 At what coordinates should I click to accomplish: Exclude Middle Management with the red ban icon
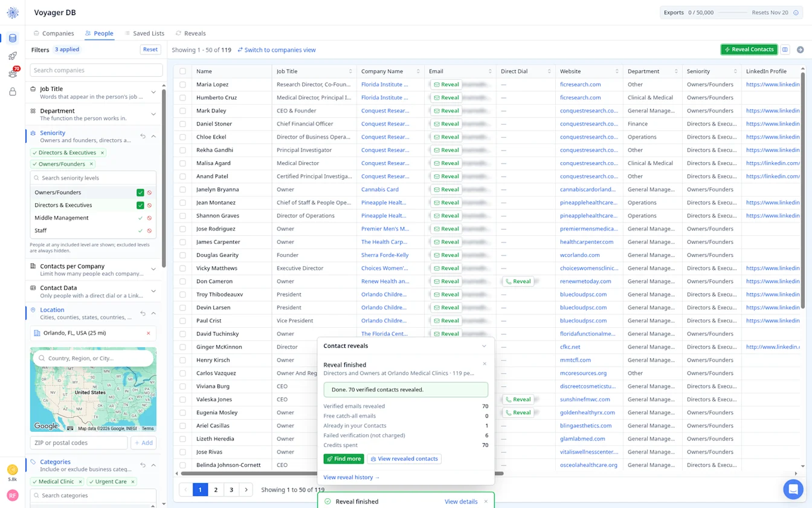click(149, 218)
